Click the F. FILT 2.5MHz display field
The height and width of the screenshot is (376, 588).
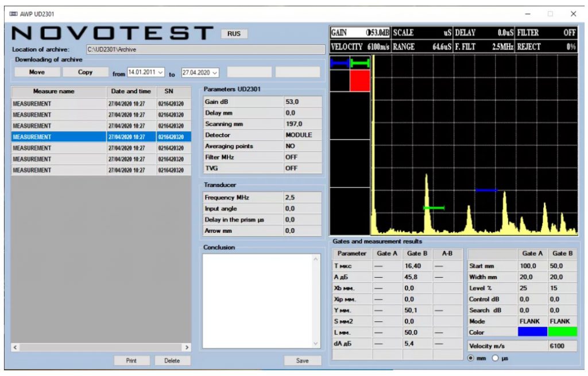click(x=484, y=47)
